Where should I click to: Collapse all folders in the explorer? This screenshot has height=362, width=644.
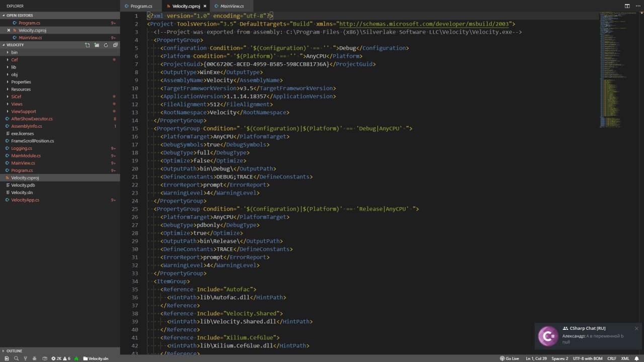115,45
